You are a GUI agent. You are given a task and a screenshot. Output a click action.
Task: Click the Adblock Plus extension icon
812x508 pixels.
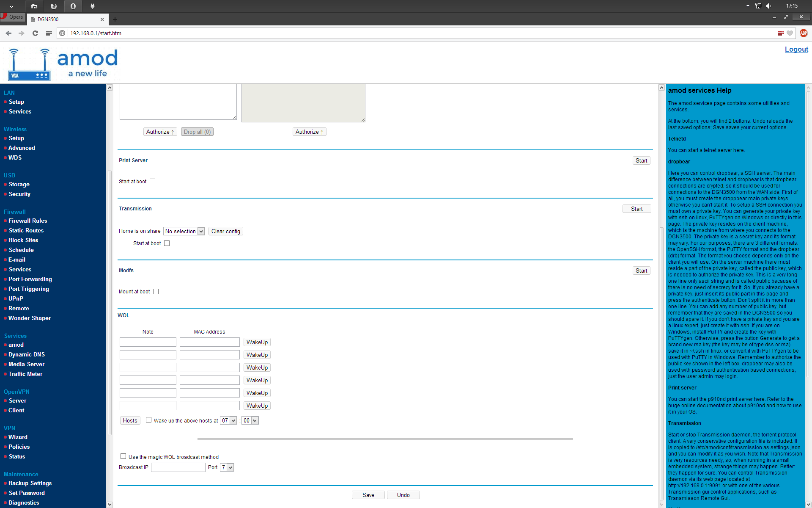[804, 33]
